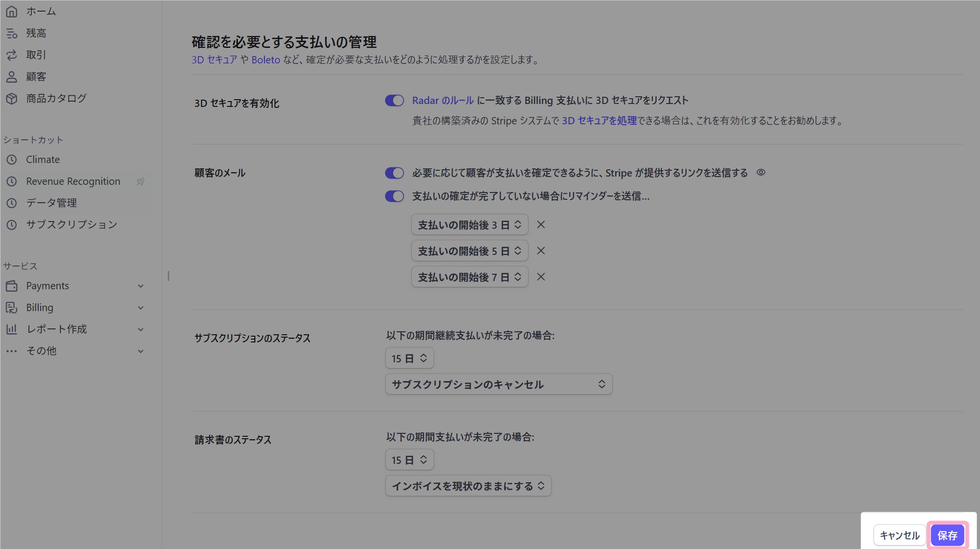This screenshot has width=980, height=549.
Task: Click the clock icon beside Revenue Recognition
Action: pyautogui.click(x=12, y=181)
